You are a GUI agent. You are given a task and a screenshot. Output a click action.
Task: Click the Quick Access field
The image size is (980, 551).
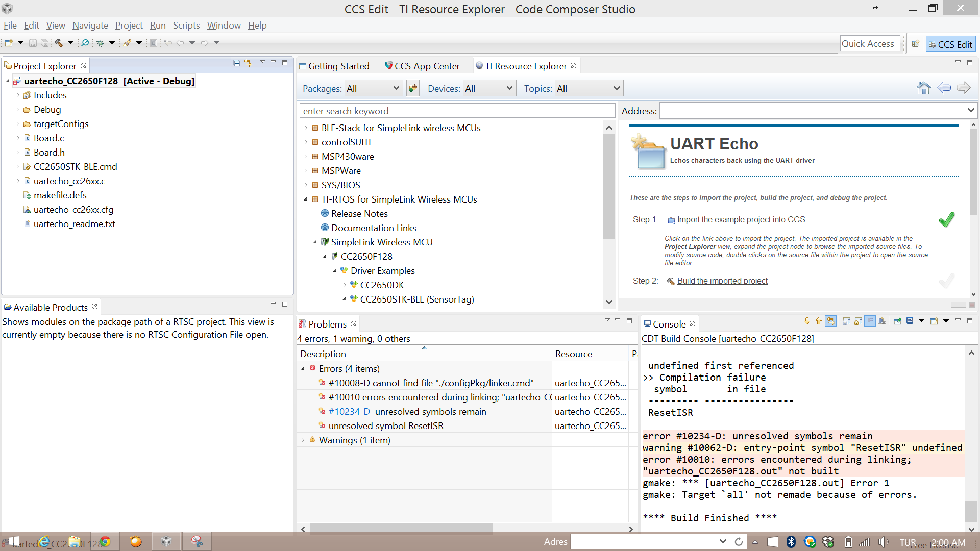[x=869, y=44]
